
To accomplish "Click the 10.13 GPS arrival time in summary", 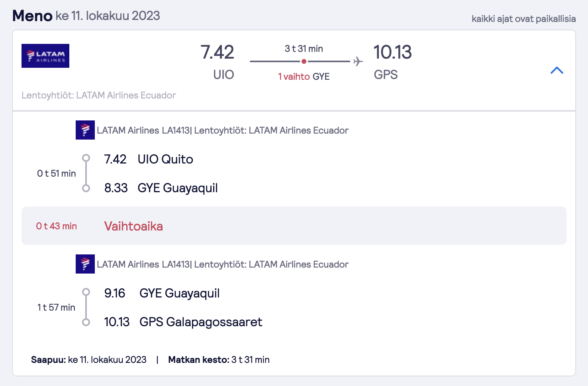I will (392, 52).
